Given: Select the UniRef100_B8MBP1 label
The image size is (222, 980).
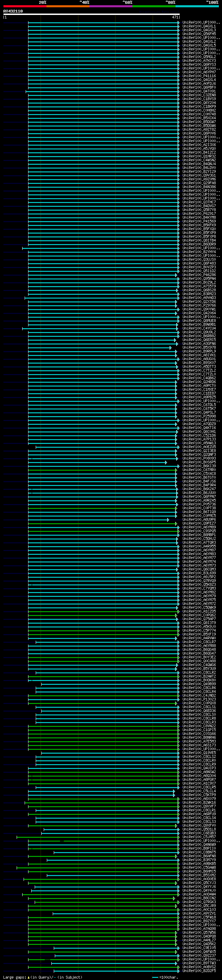Looking at the screenshot, I should click(x=199, y=535).
